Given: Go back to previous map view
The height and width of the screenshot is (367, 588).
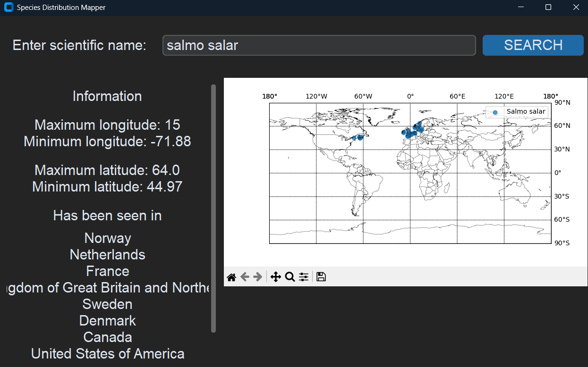Looking at the screenshot, I should click(x=245, y=277).
